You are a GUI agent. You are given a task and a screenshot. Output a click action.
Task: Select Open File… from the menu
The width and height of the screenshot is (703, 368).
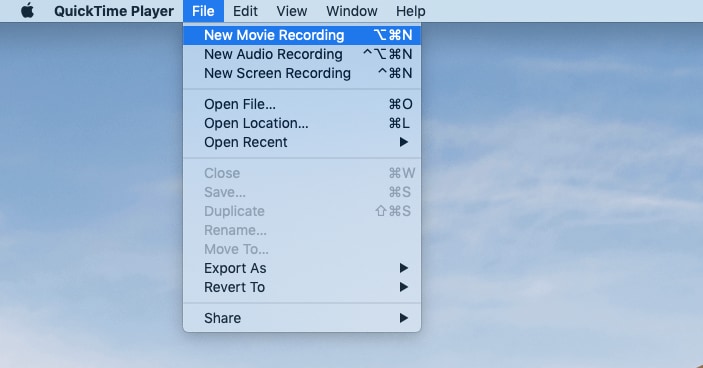pyautogui.click(x=302, y=104)
